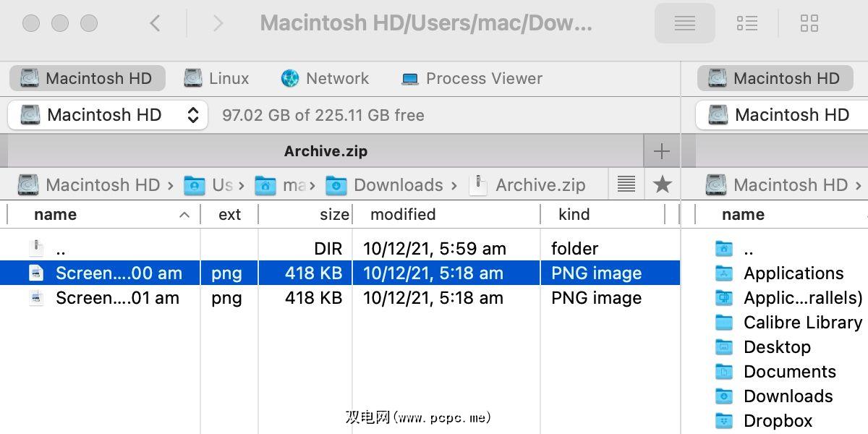The image size is (868, 434).
Task: Add a new tab with plus button
Action: point(661,151)
